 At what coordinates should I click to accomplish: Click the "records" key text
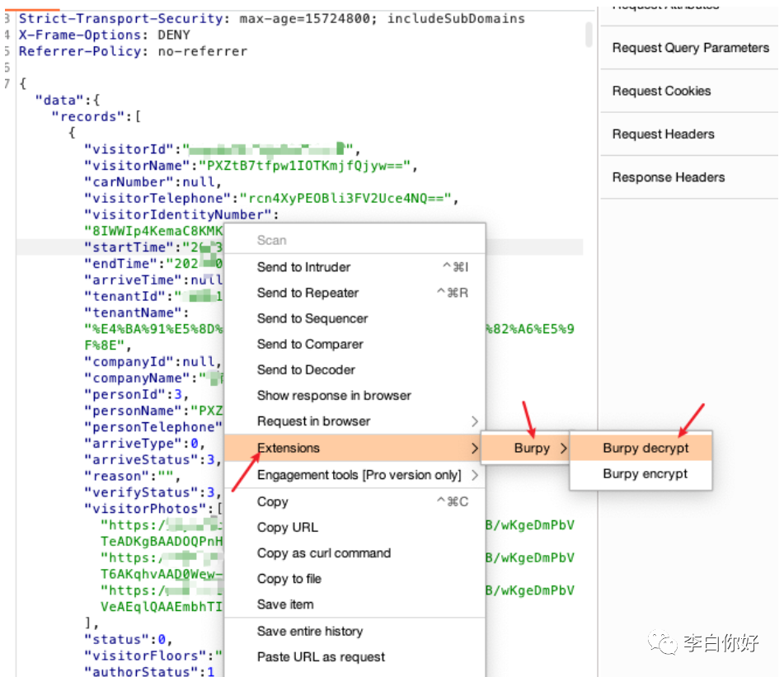[88, 117]
